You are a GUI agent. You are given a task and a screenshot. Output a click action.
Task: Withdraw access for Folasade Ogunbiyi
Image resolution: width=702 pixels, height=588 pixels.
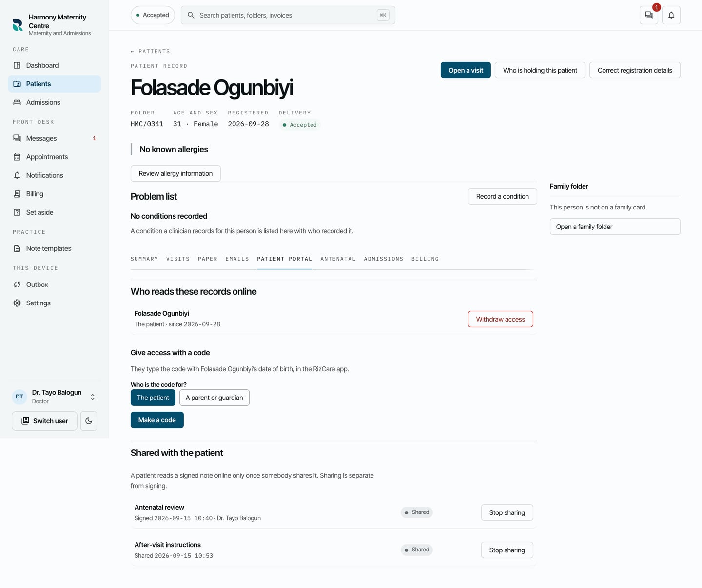pyautogui.click(x=501, y=319)
